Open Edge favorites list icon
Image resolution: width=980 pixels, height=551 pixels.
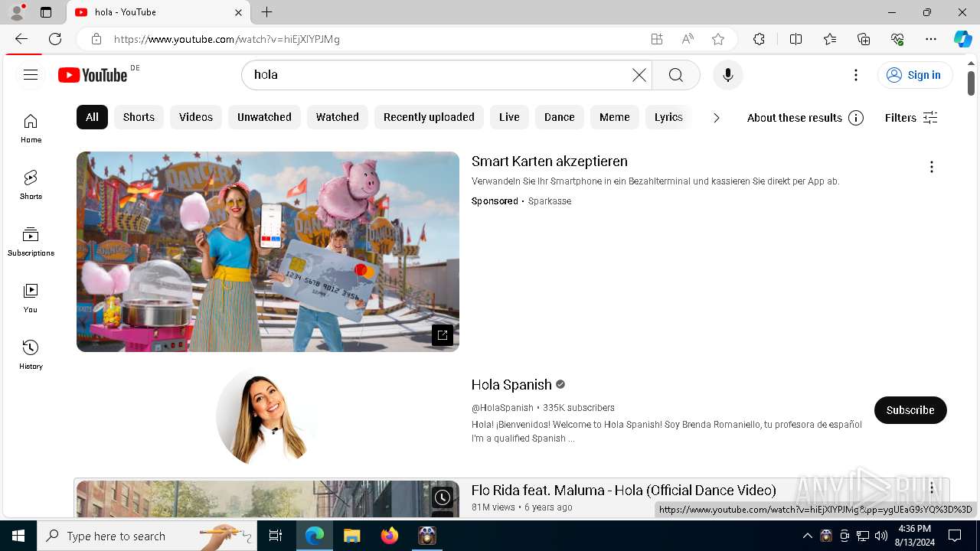[x=830, y=39]
